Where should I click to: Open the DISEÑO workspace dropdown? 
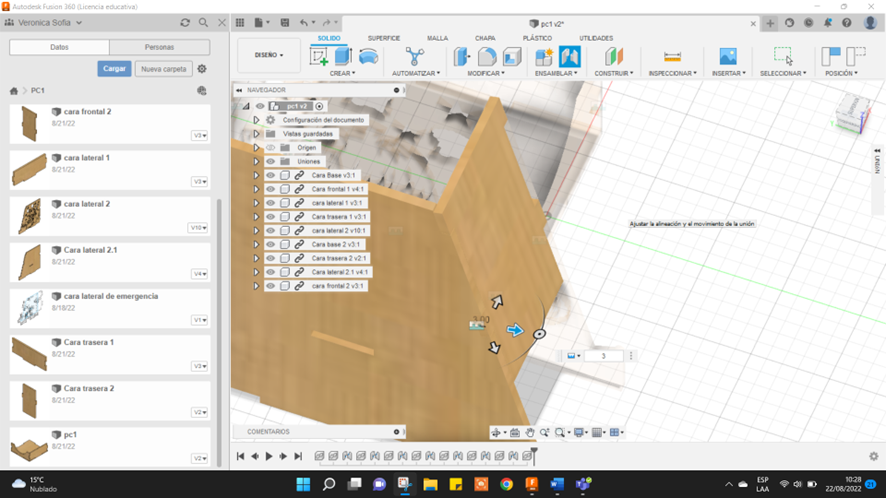point(269,55)
